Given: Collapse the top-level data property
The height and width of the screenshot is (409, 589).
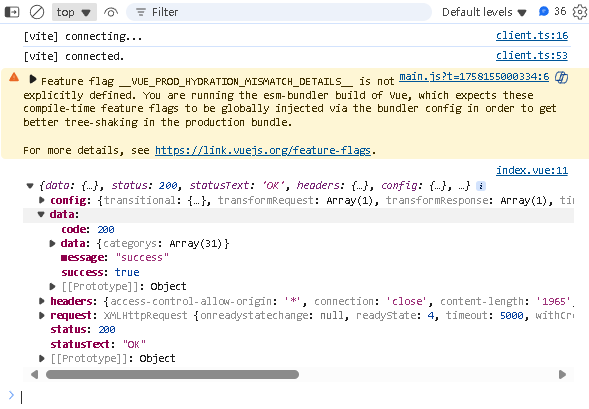Looking at the screenshot, I should 41,214.
